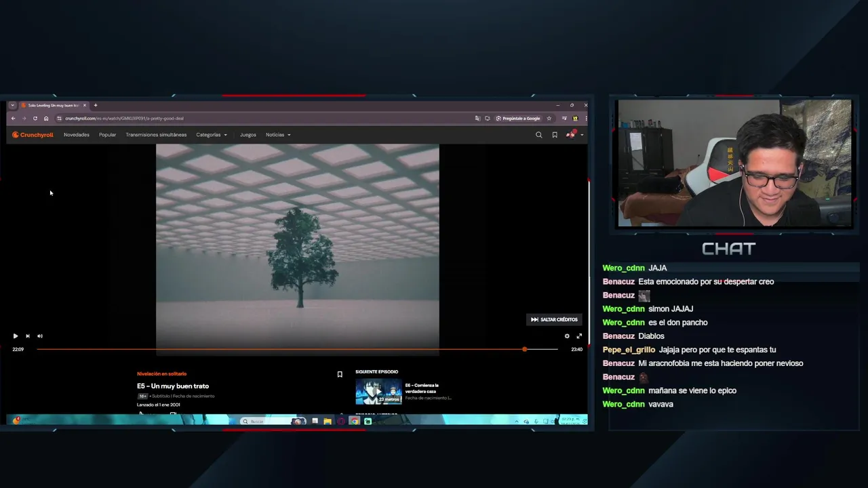
Task: Open a new browser tab
Action: click(x=96, y=105)
